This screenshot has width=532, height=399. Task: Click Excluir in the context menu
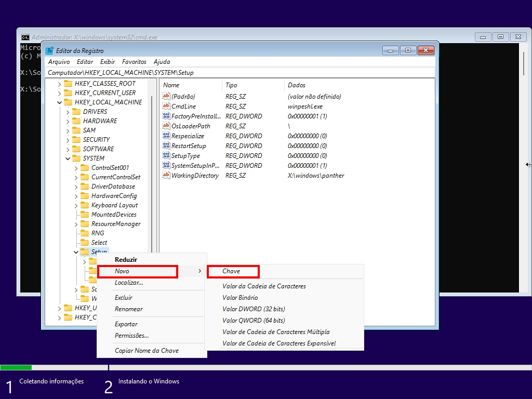152,298
